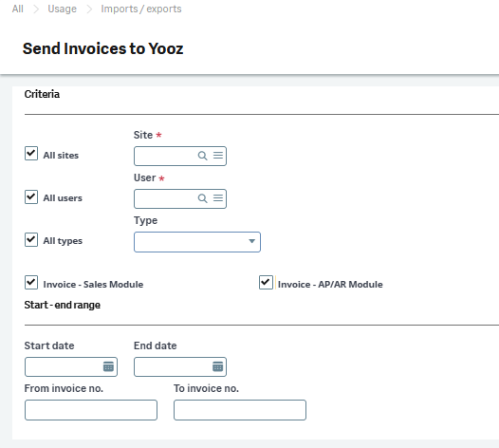Screen dimensions: 499x448
Task: Click the Criteria section heading
Action: (x=42, y=94)
